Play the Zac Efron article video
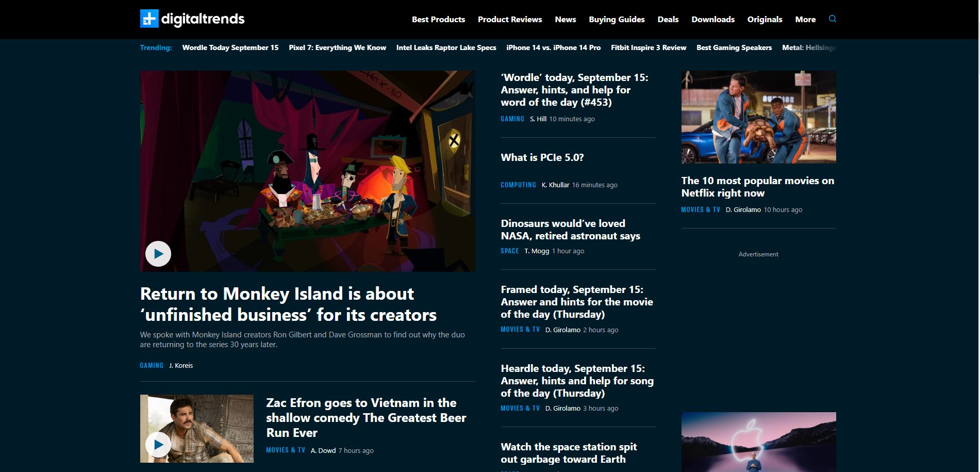The width and height of the screenshot is (980, 472). point(158,444)
